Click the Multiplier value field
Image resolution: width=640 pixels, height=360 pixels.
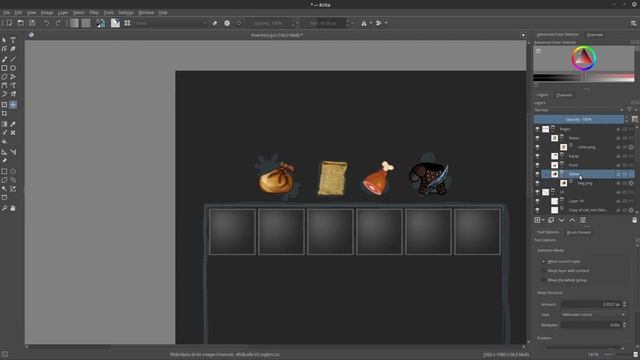[591, 325]
